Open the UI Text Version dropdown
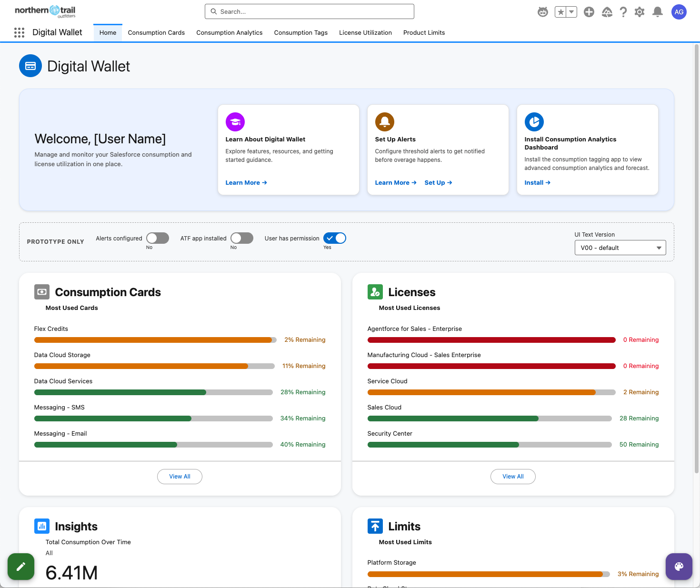This screenshot has height=588, width=700. coord(620,248)
